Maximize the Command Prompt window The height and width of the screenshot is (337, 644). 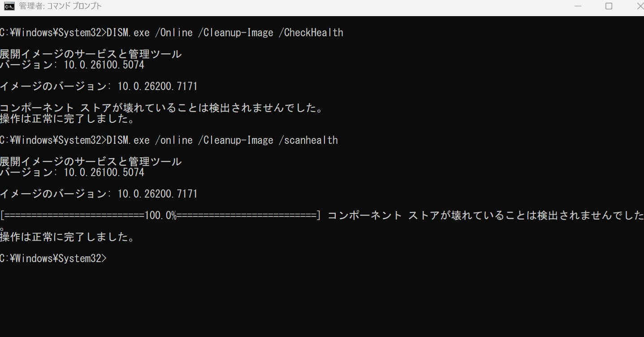pos(609,6)
